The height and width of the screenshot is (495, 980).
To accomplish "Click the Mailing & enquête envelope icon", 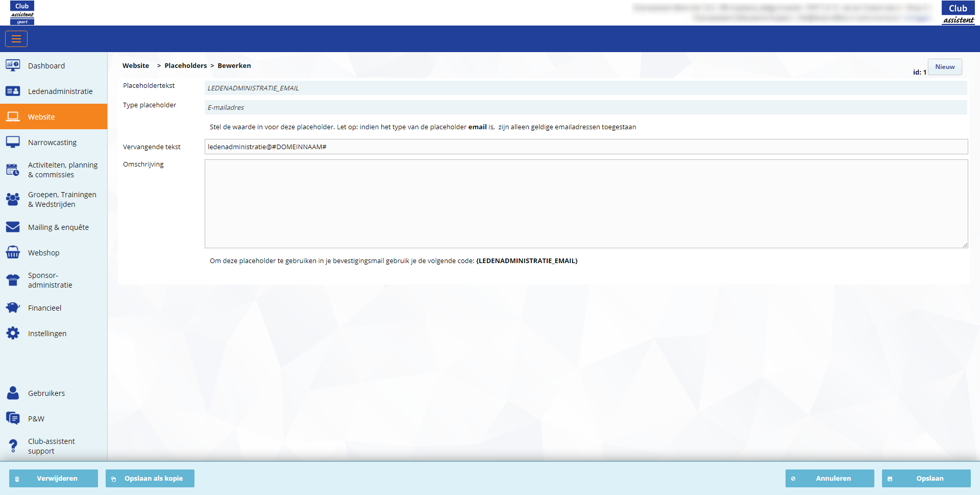I will click(13, 227).
